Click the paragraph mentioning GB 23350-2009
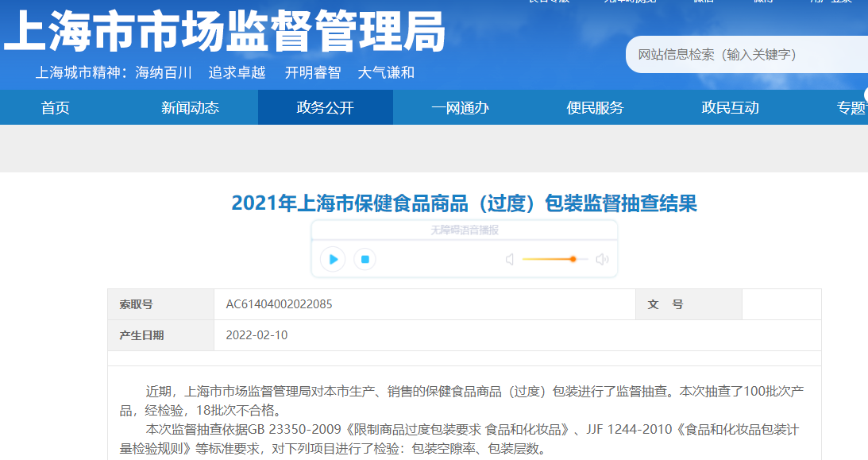868x460 pixels. (460, 439)
